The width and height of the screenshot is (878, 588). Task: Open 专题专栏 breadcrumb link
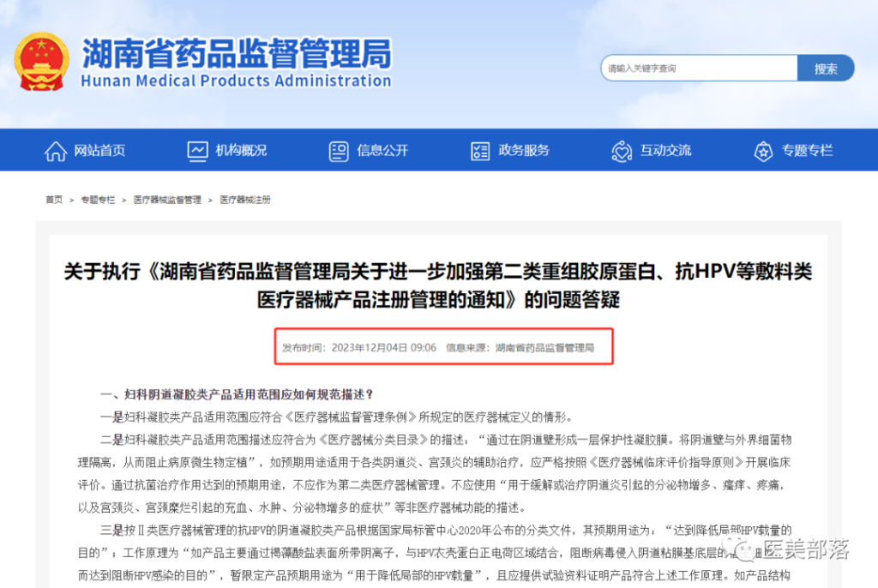98,200
